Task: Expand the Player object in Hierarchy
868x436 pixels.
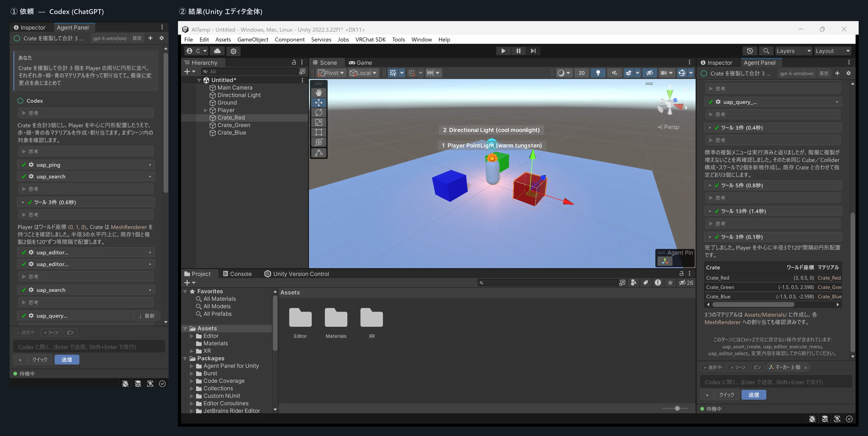Action: coord(206,110)
